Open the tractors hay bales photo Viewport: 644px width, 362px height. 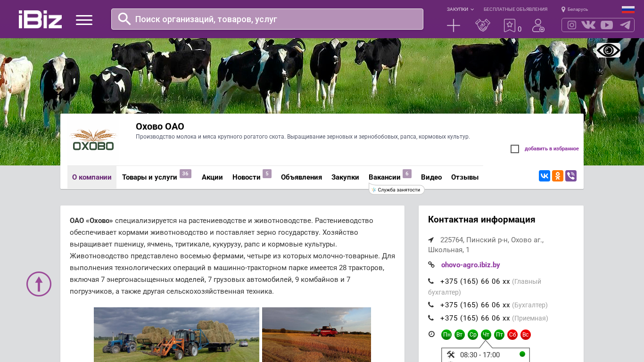click(x=176, y=335)
